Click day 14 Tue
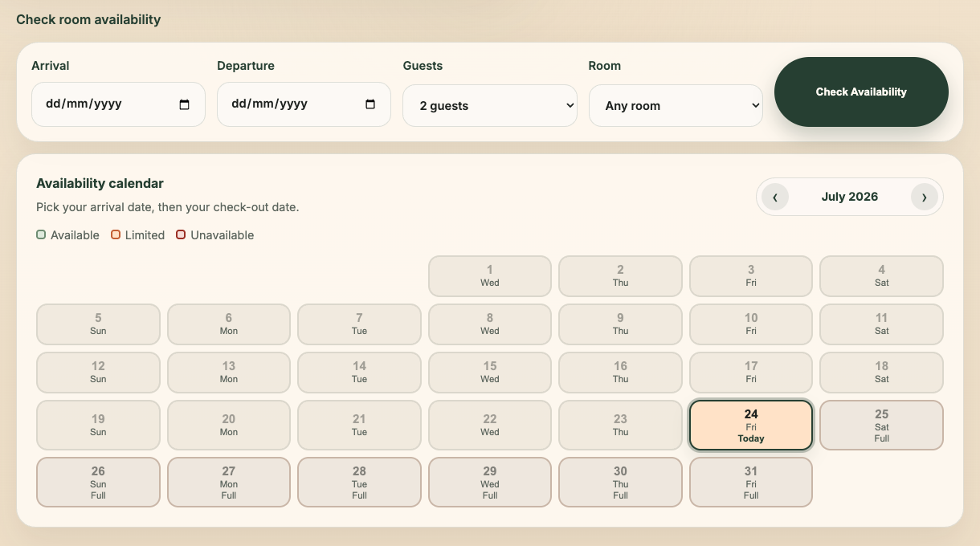Image resolution: width=980 pixels, height=546 pixels. tap(359, 373)
